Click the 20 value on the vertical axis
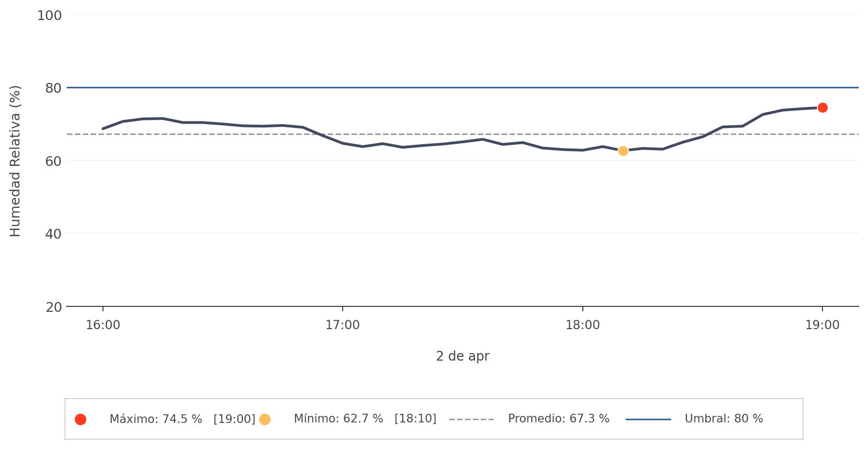868x449 pixels. click(x=54, y=307)
